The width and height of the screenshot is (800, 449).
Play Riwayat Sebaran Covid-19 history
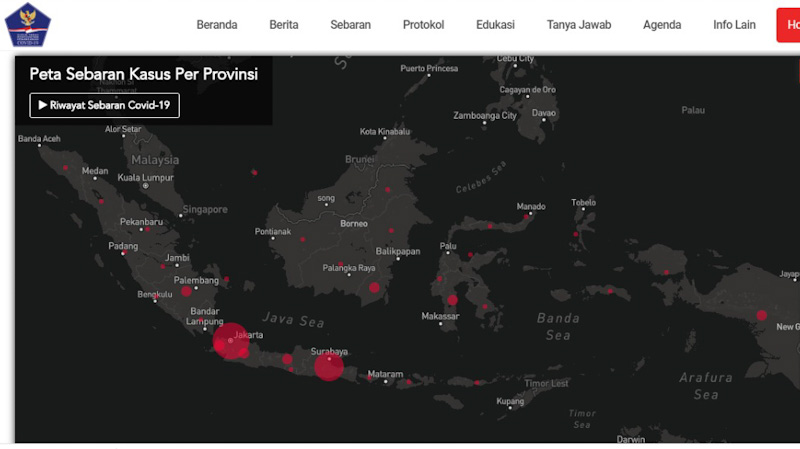[x=104, y=105]
